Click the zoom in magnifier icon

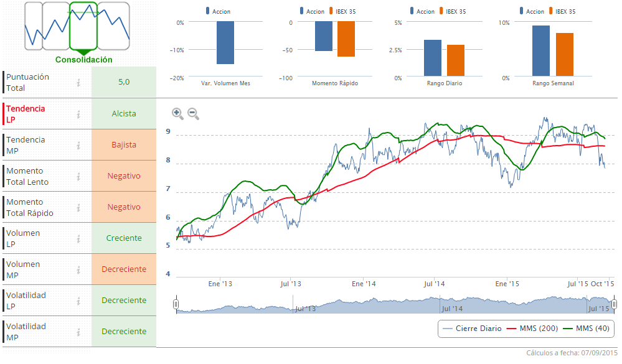pos(177,113)
